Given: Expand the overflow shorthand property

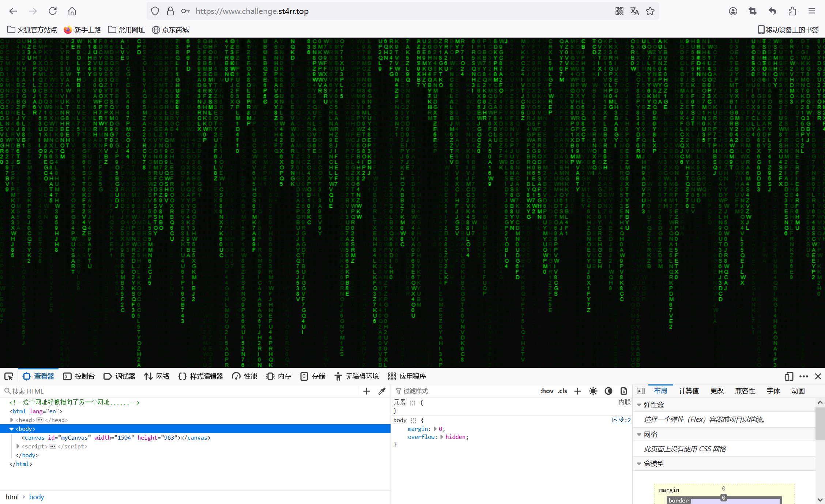Looking at the screenshot, I should [x=442, y=437].
